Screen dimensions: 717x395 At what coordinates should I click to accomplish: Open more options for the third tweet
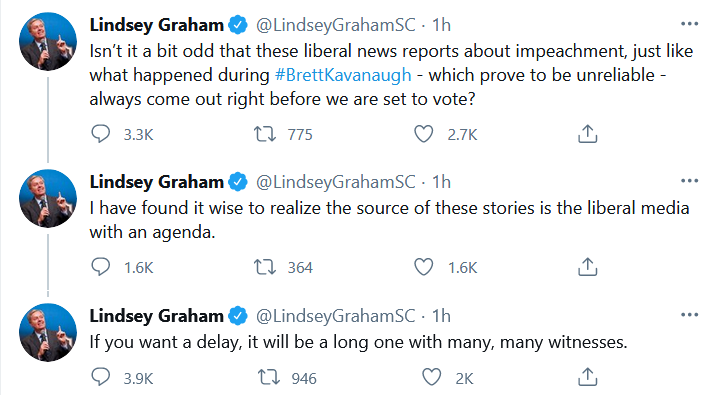690,315
